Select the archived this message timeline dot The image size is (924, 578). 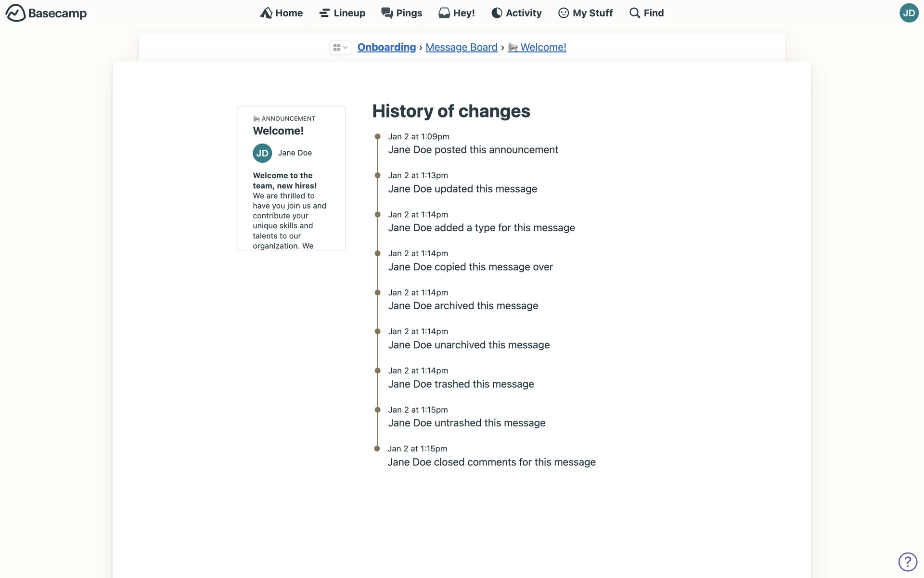tap(378, 293)
